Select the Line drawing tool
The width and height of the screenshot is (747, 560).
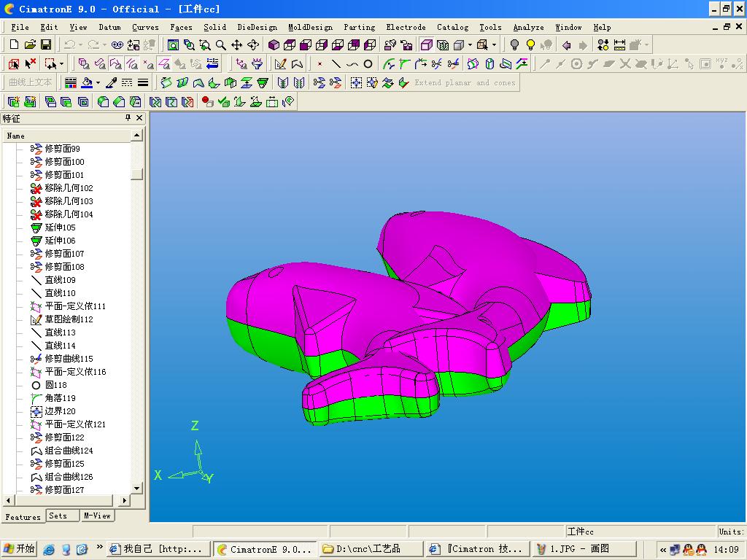point(336,63)
